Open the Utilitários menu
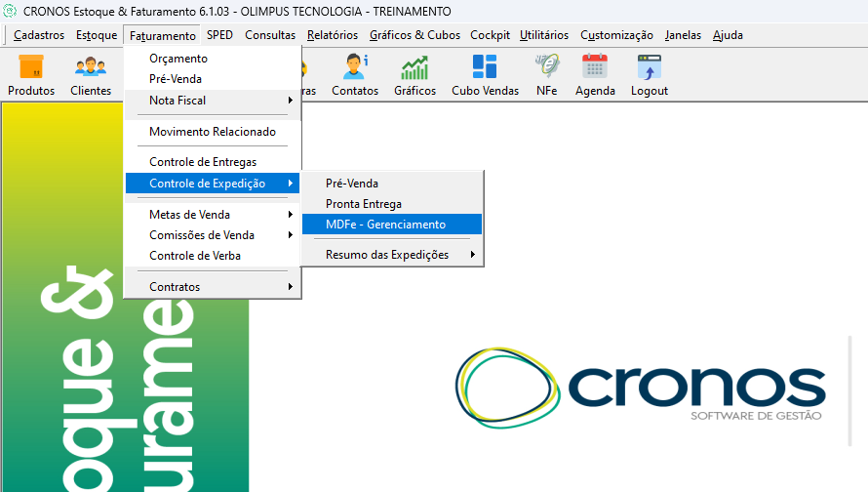868x492 pixels. [x=543, y=35]
